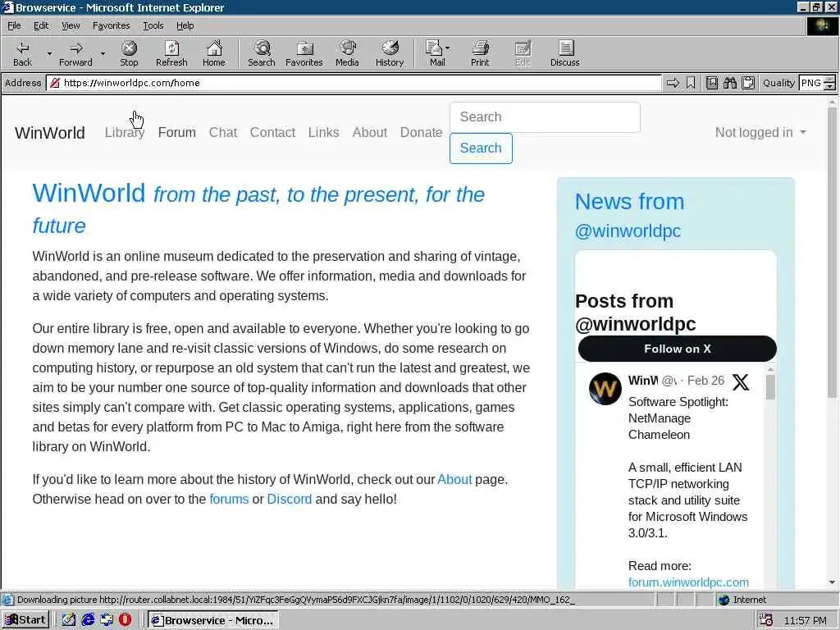
Task: Launch Opera from quick launch
Action: (x=125, y=620)
